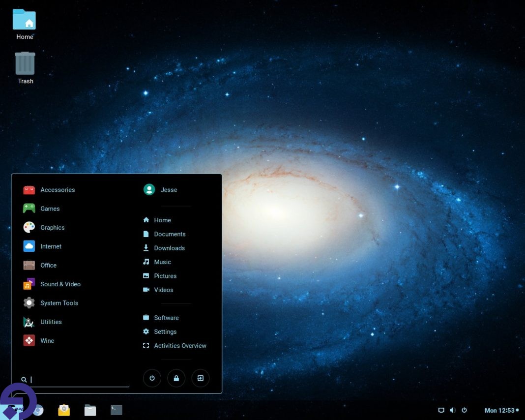
Task: Open the Accessories category
Action: point(57,190)
